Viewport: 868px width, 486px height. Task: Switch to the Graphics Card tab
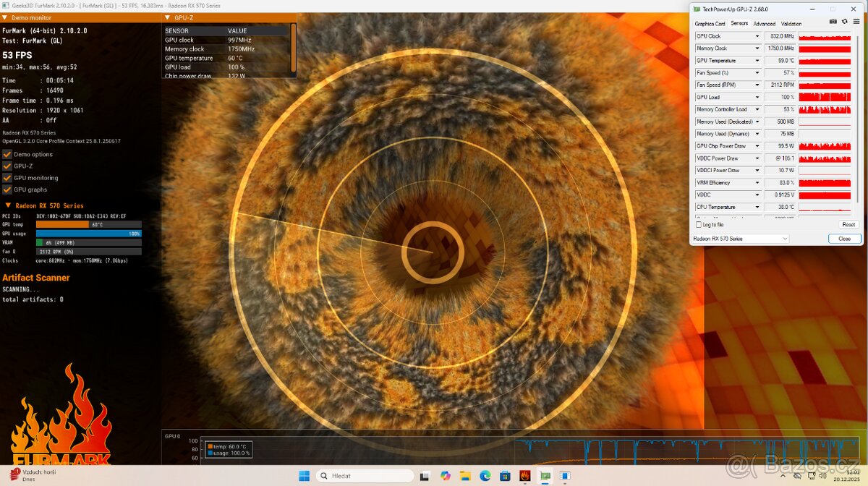[710, 24]
